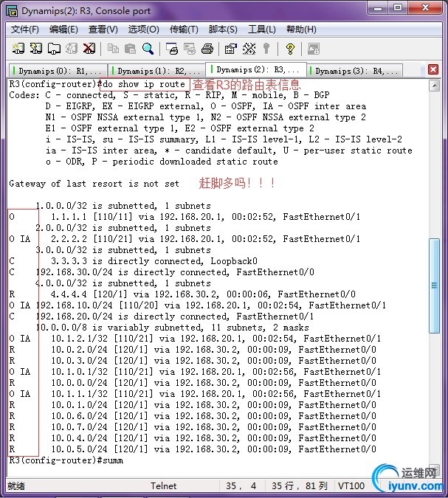Select the Dynamips(2): R3 tab

[x=256, y=69]
